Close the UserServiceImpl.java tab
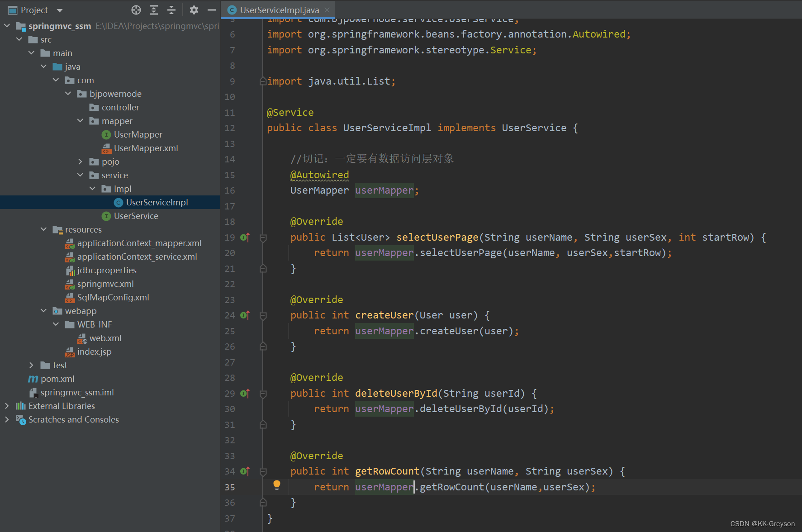This screenshot has height=532, width=802. (327, 10)
